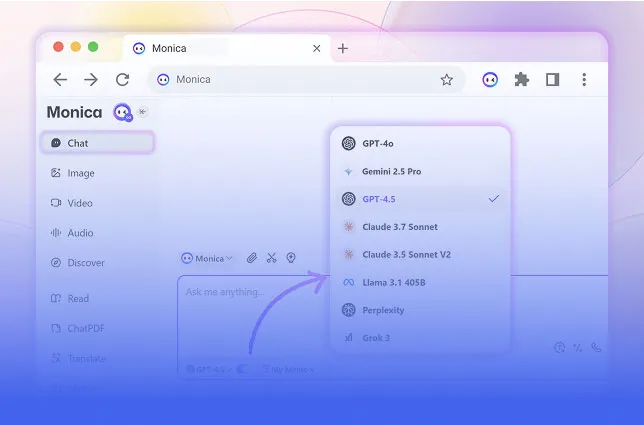Open the Monica extension icon in the toolbar
Image resolution: width=644 pixels, height=425 pixels.
click(x=490, y=79)
